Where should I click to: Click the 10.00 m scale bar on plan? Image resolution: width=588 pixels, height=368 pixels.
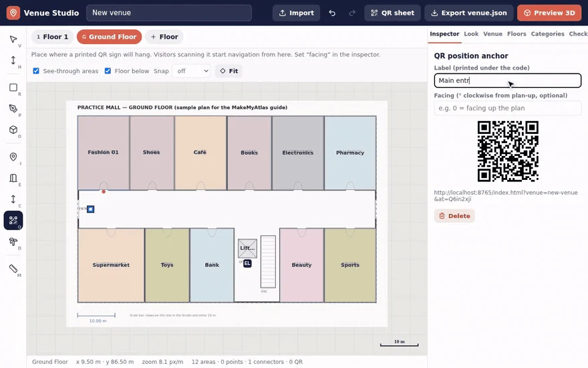[x=96, y=318]
